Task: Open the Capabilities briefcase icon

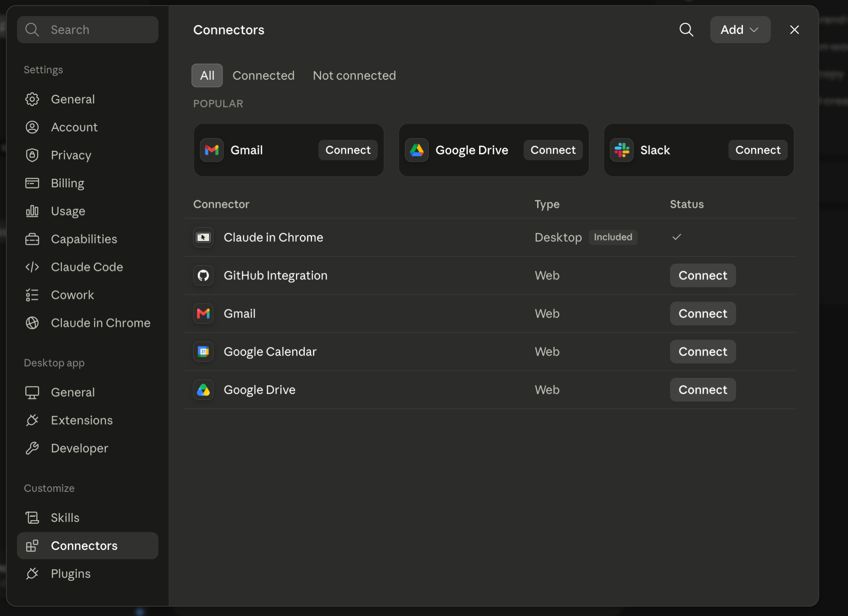Action: point(32,239)
